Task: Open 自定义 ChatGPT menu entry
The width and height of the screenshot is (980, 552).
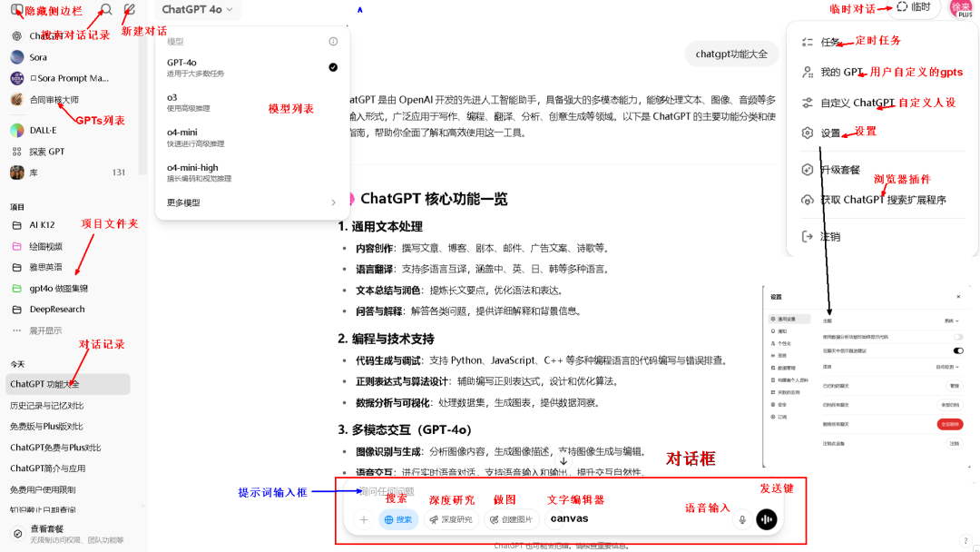Action: [857, 103]
